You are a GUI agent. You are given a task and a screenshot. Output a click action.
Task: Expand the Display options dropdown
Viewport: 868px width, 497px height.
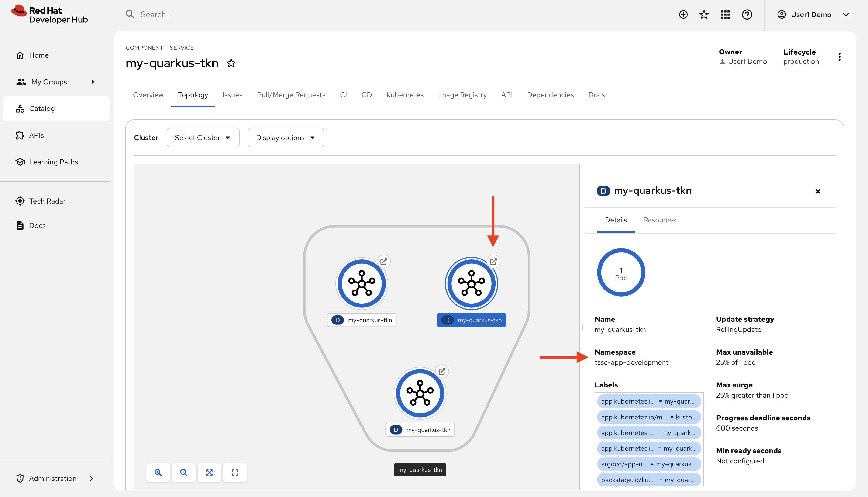click(x=286, y=138)
